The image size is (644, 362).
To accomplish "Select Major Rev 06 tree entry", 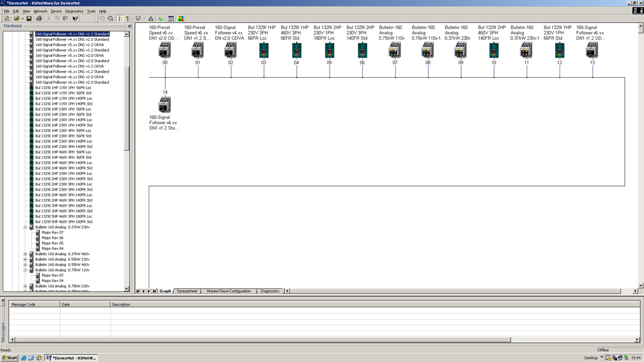I will pos(53,237).
